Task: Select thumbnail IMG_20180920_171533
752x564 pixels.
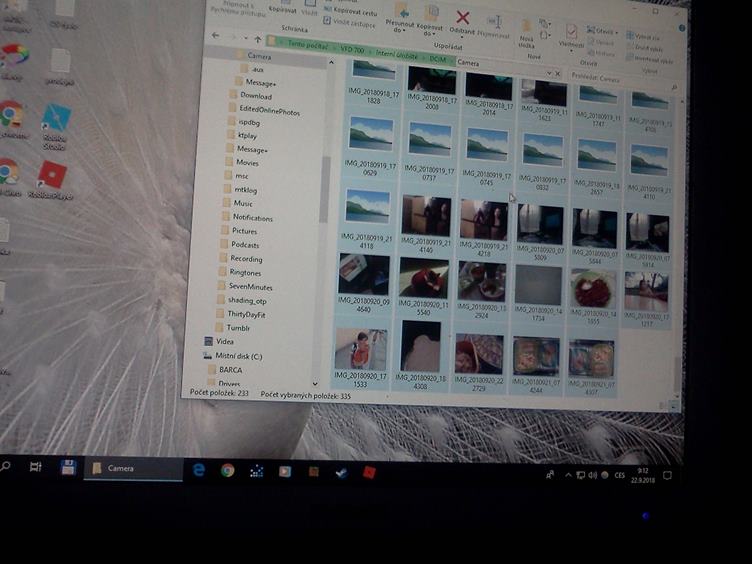Action: tap(361, 357)
